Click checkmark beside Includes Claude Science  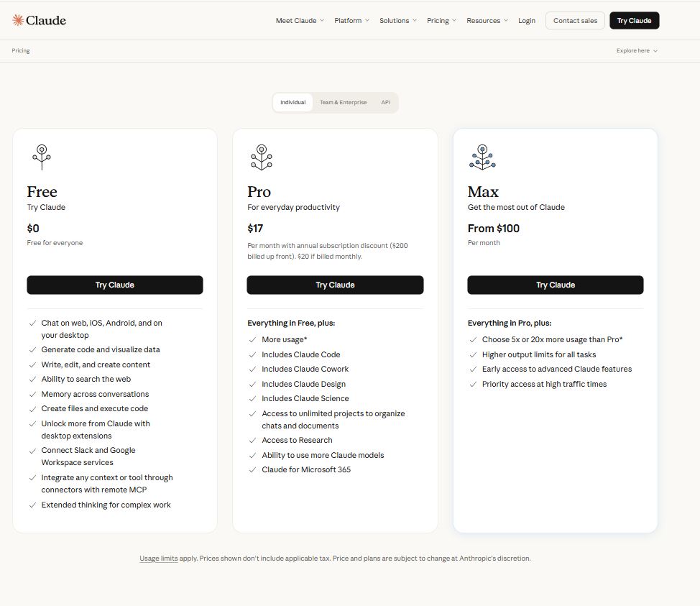pyautogui.click(x=253, y=399)
